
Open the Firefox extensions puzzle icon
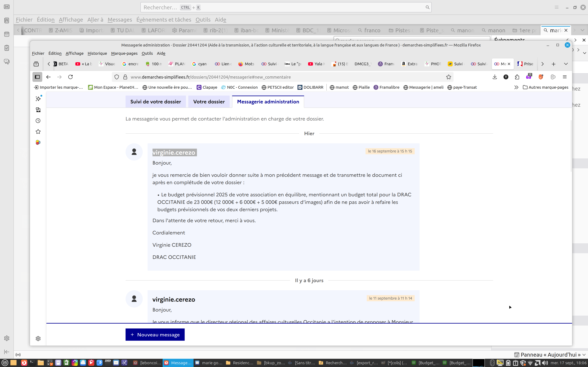coord(517,77)
